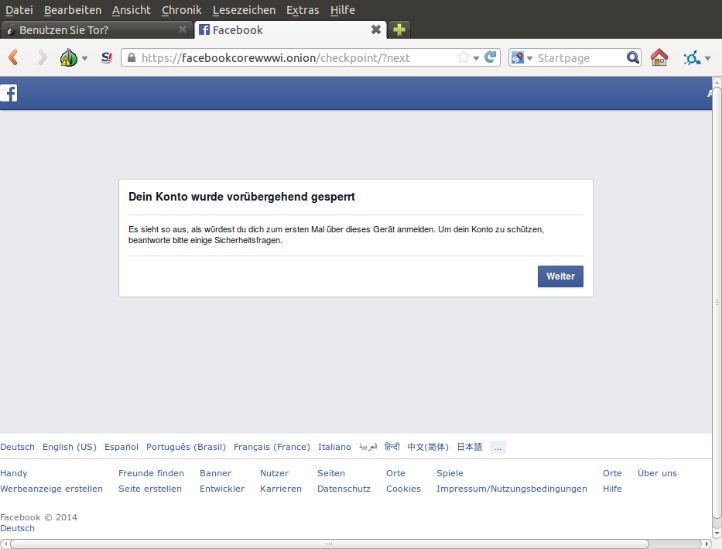
Task: Open the Seiten footer link
Action: click(x=331, y=473)
